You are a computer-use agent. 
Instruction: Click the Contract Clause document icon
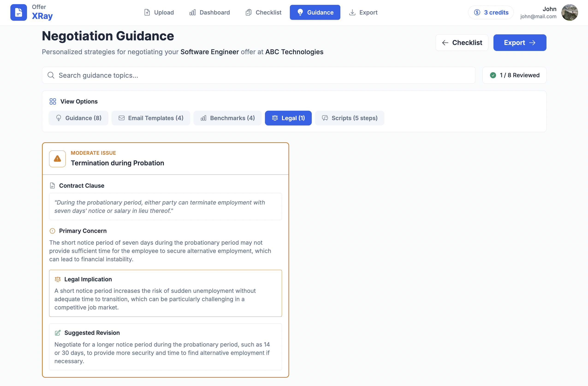click(x=52, y=186)
